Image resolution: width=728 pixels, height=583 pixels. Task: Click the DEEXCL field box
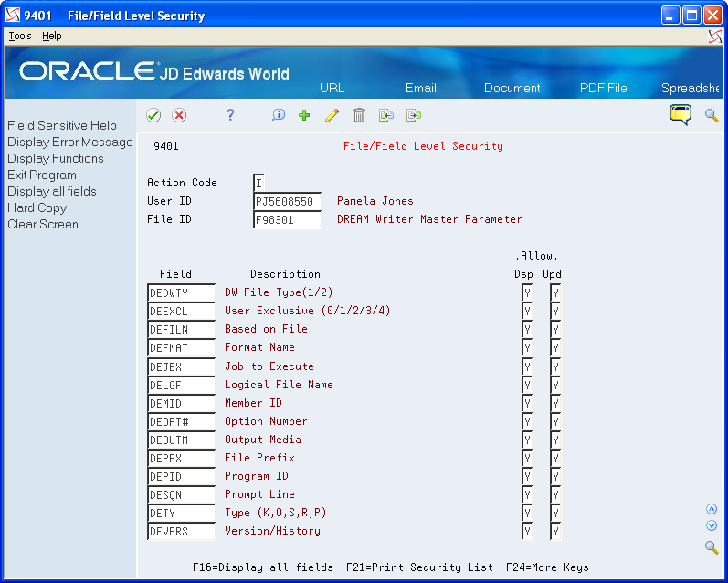[x=182, y=312]
